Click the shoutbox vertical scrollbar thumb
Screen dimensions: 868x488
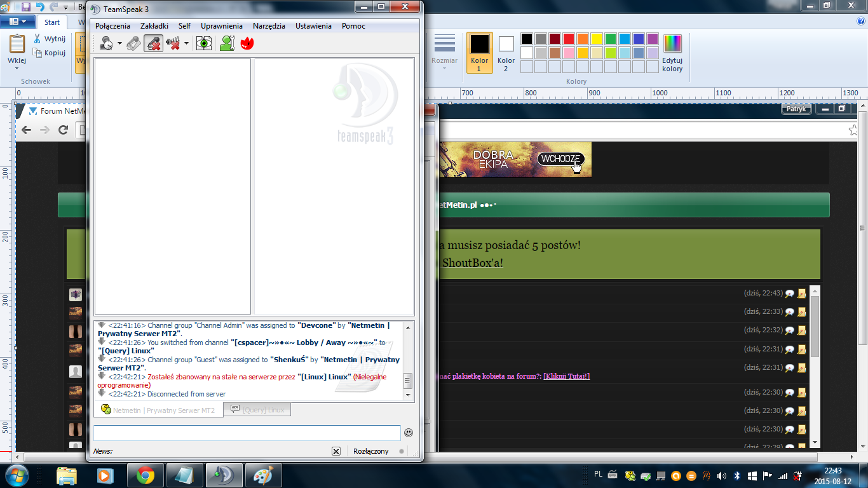815,326
